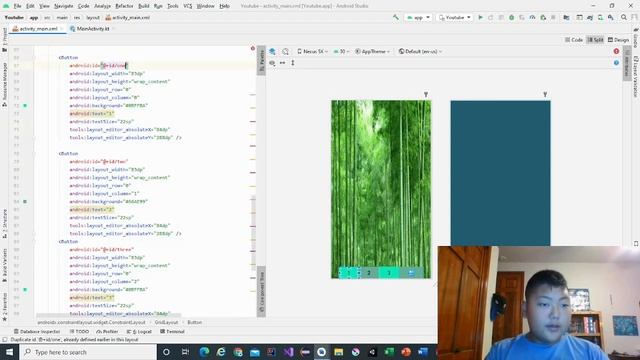Open the Database Inspector tool window

click(x=37, y=331)
